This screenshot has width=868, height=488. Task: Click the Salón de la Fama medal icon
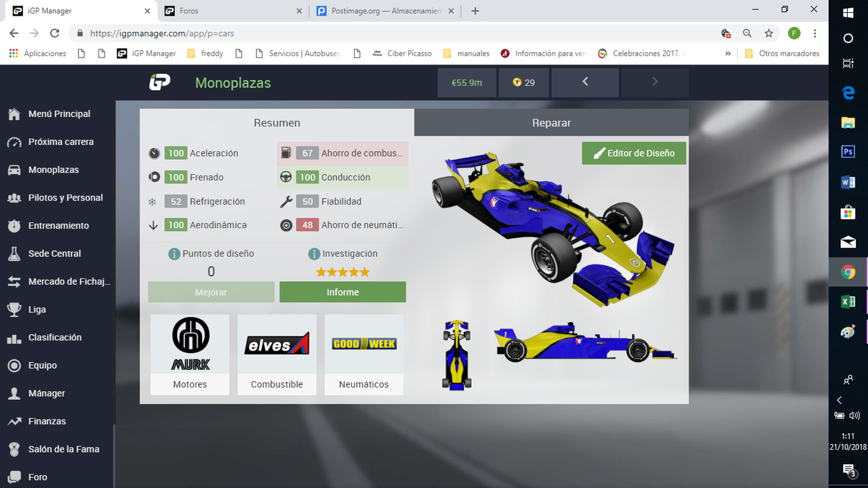tap(14, 449)
